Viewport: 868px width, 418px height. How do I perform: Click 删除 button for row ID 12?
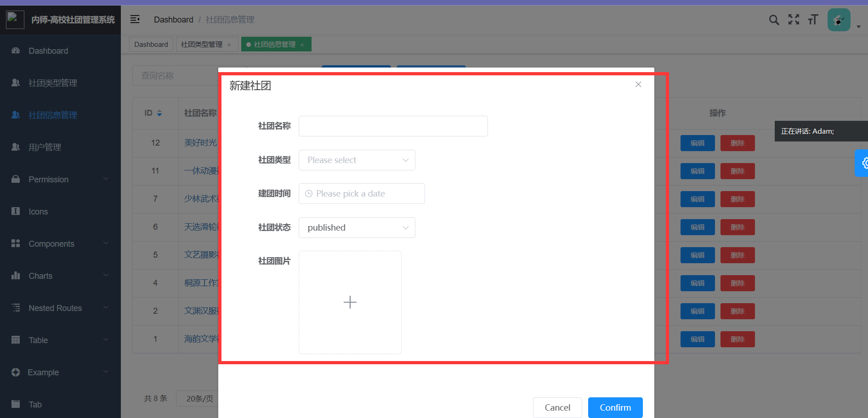coord(737,143)
